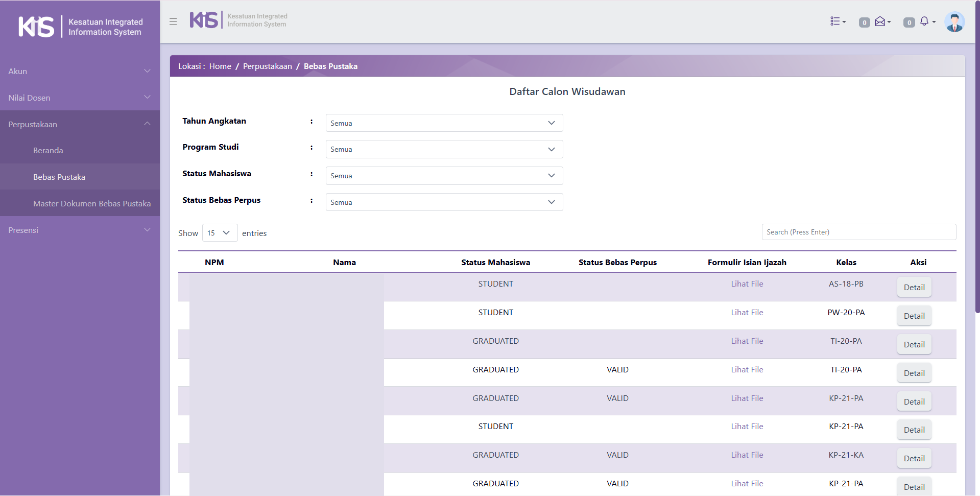Open the Tahun Angkatan dropdown

click(444, 123)
